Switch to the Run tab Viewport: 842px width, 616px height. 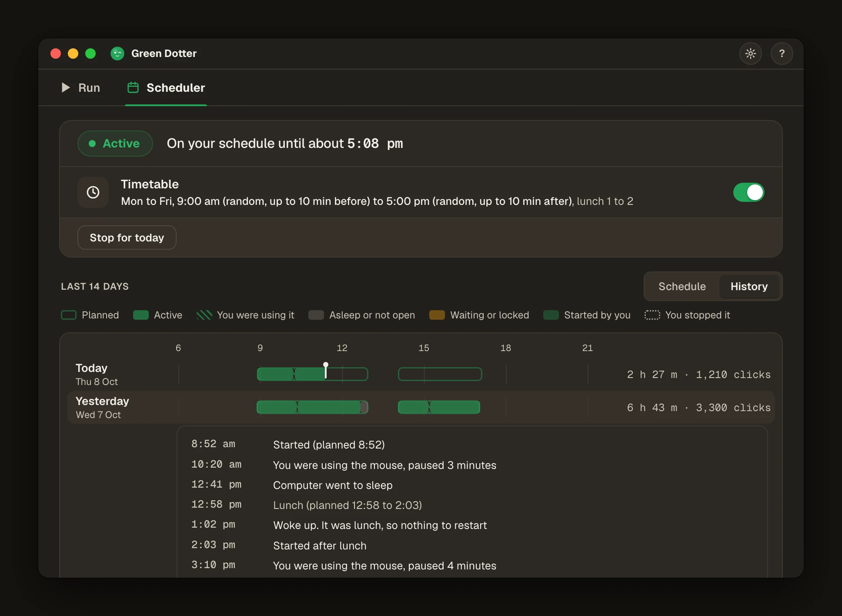click(80, 87)
